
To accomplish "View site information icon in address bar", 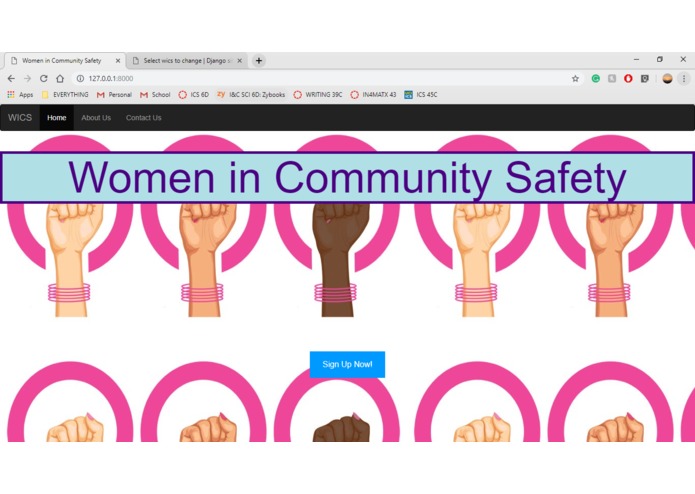I will [80, 78].
